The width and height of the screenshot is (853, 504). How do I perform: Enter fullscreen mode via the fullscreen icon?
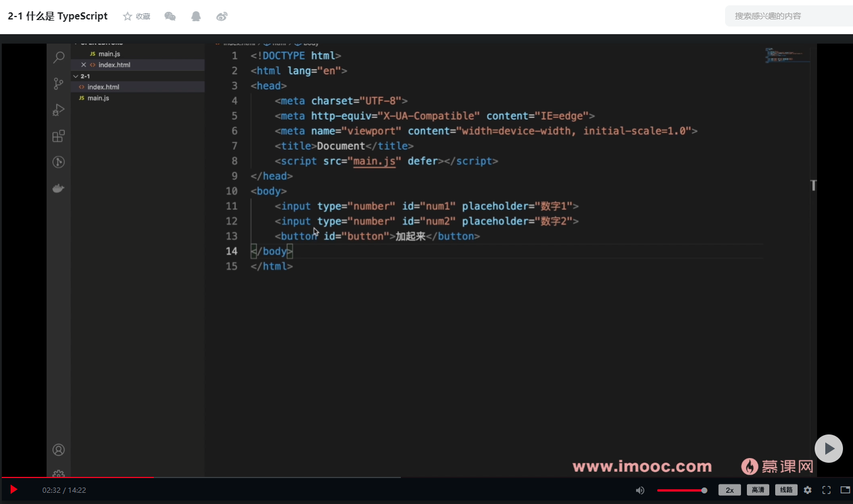coord(826,490)
